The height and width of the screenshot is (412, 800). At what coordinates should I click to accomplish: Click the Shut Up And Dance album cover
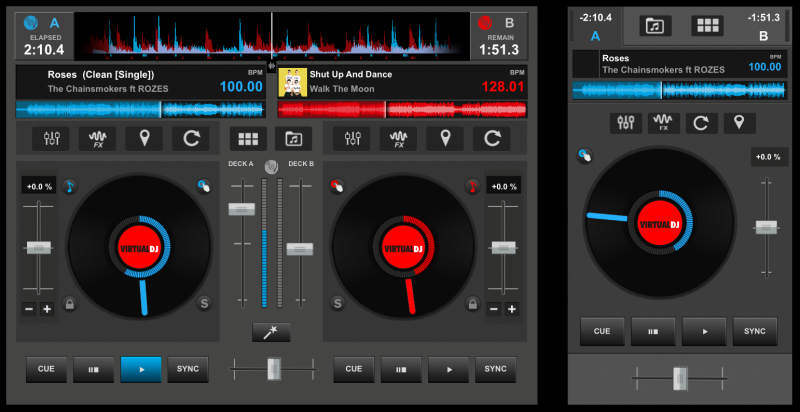pos(292,83)
